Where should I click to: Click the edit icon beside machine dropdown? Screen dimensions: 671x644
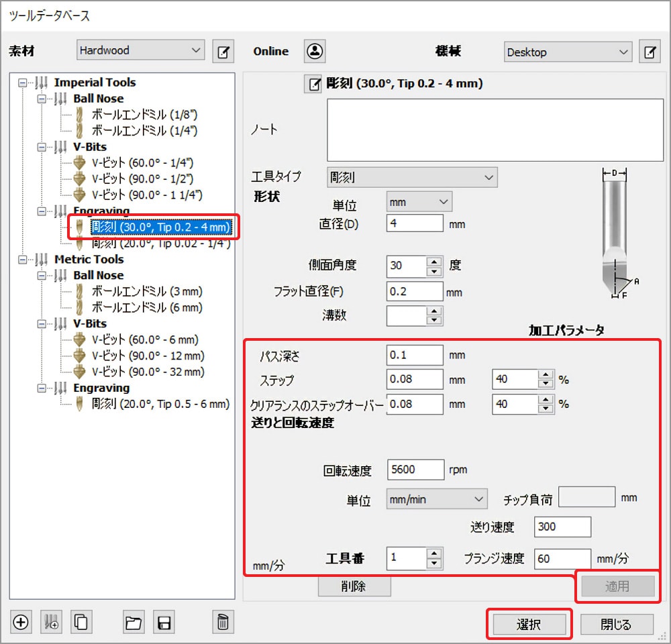(649, 52)
